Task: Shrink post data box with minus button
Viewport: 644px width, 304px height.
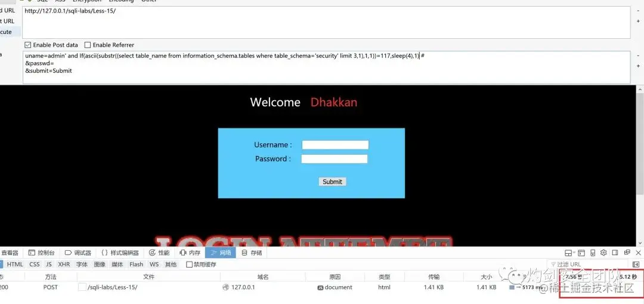Action: click(x=638, y=56)
